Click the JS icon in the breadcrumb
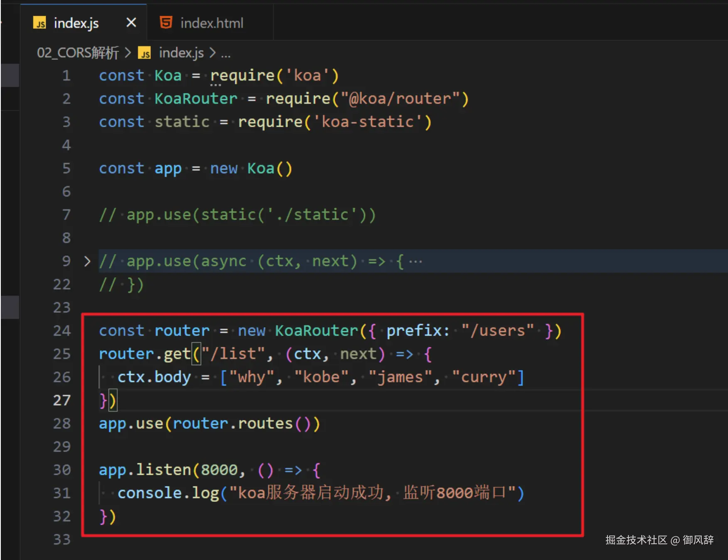 click(144, 53)
